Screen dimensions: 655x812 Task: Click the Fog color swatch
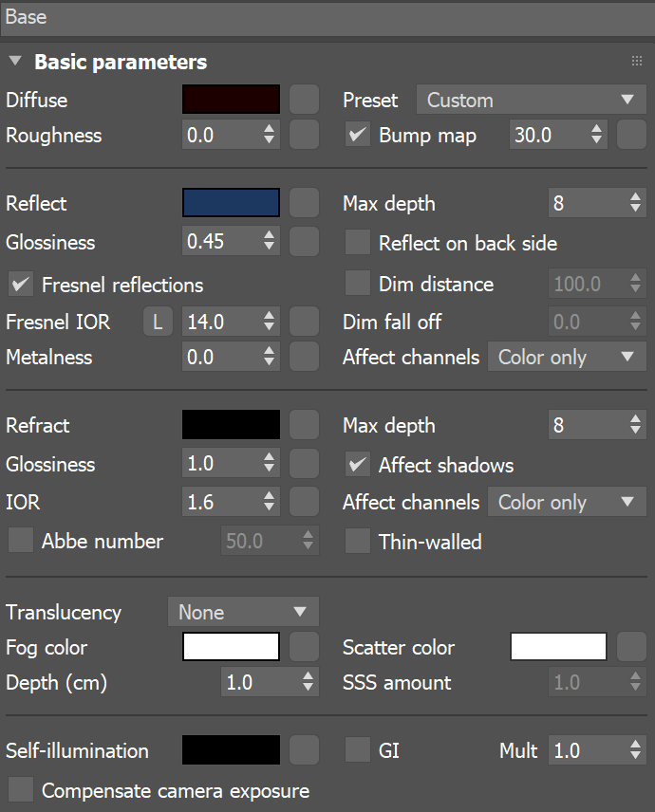click(230, 647)
